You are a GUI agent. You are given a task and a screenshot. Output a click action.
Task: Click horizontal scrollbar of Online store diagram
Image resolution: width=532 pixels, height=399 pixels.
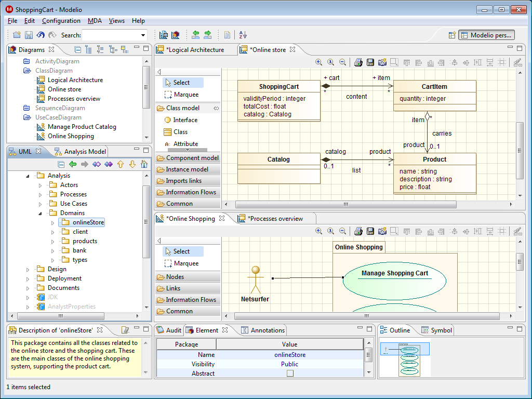point(345,204)
